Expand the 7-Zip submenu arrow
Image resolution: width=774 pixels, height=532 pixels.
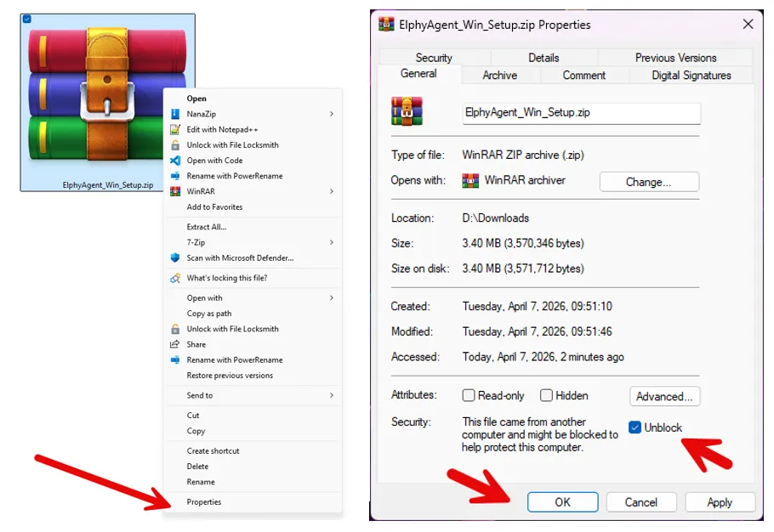click(x=332, y=243)
